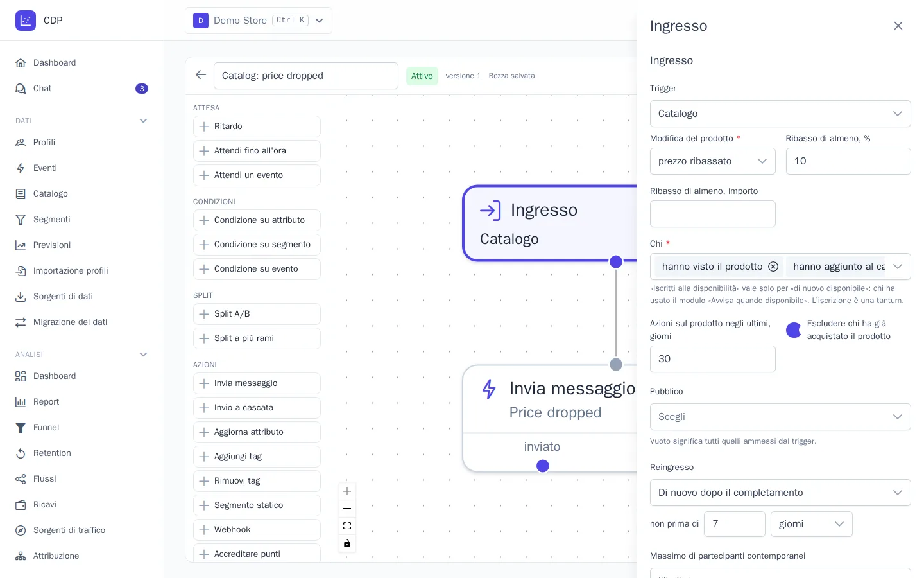Toggle 'Escludere chi ha già acquistato il prodotto'
The image size is (924, 578).
tap(794, 330)
